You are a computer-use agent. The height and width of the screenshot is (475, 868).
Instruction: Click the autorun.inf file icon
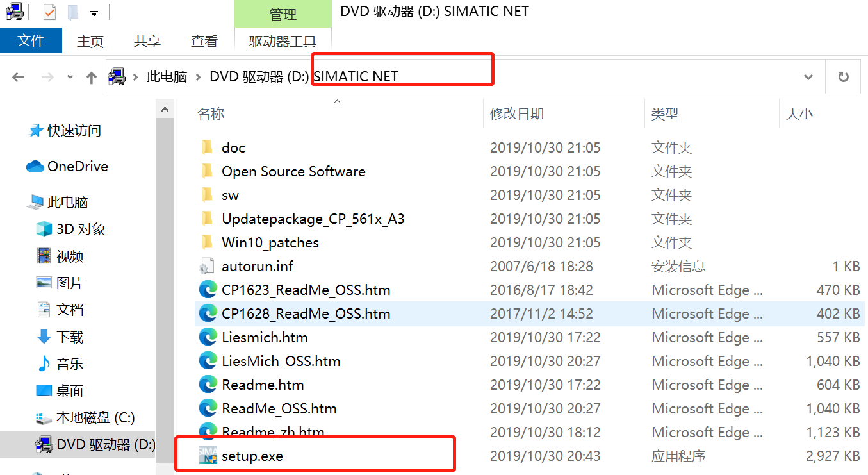207,266
